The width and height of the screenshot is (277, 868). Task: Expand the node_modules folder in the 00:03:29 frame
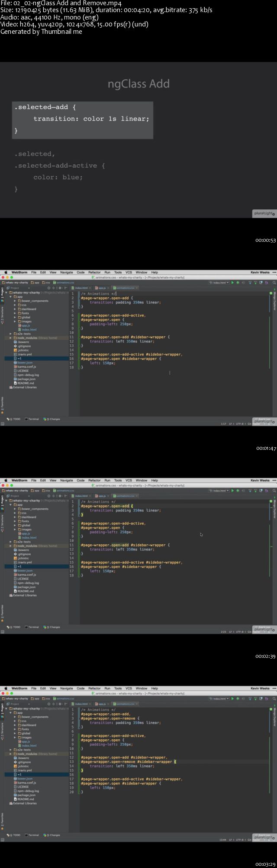click(x=11, y=754)
